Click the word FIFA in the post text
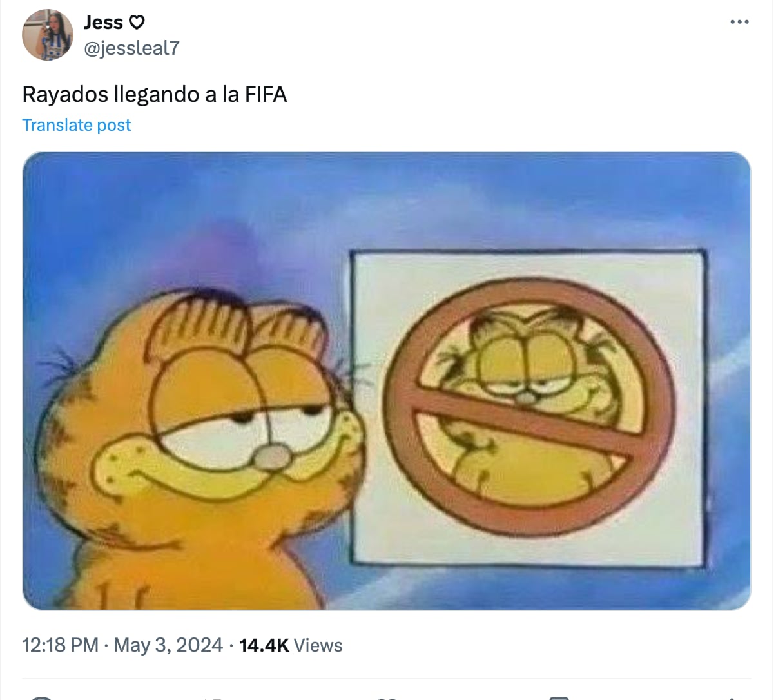 [x=266, y=95]
